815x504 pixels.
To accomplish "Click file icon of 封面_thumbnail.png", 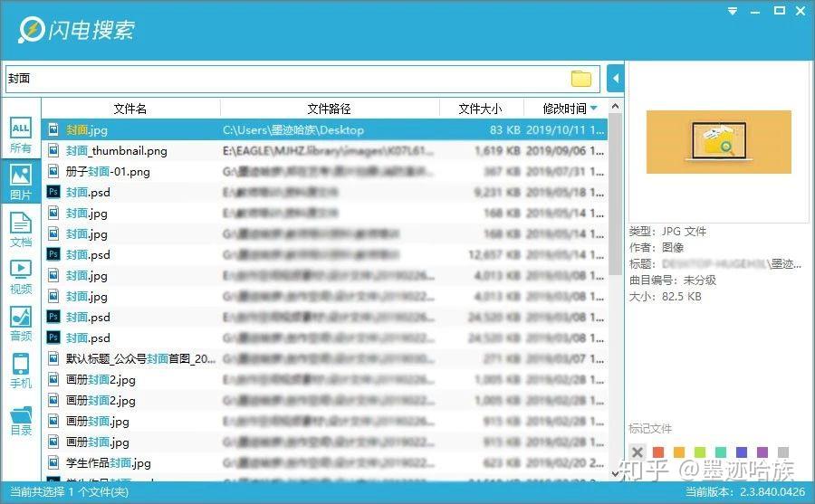I will pyautogui.click(x=53, y=151).
